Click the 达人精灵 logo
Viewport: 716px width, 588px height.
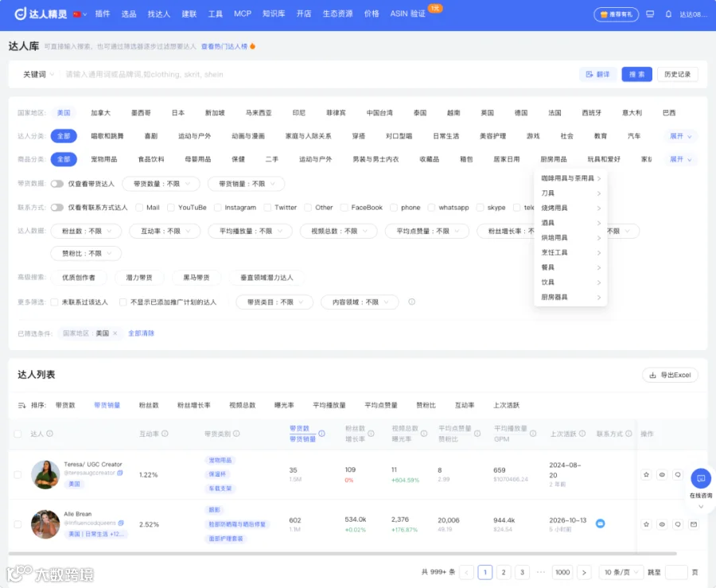tap(41, 14)
